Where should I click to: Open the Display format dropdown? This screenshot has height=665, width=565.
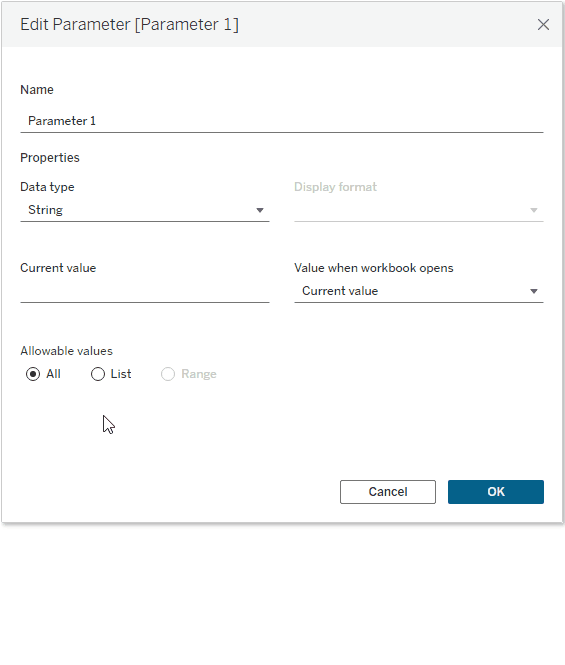coord(419,210)
